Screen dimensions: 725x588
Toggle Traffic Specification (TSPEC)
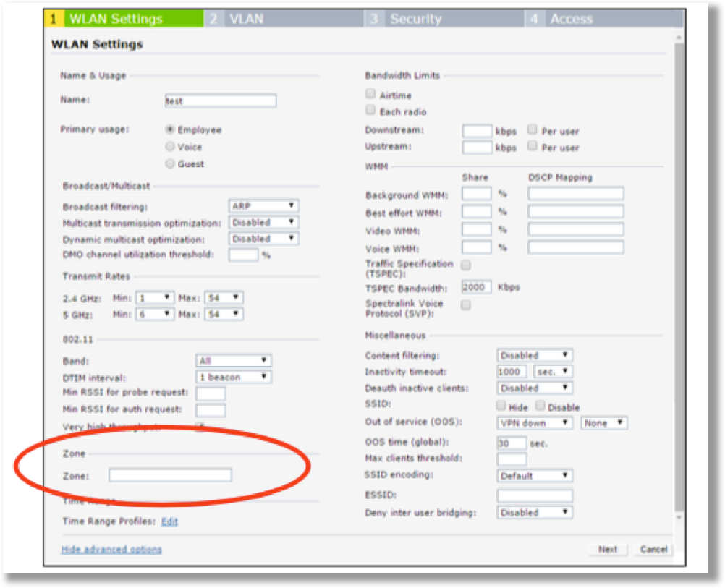pos(465,265)
